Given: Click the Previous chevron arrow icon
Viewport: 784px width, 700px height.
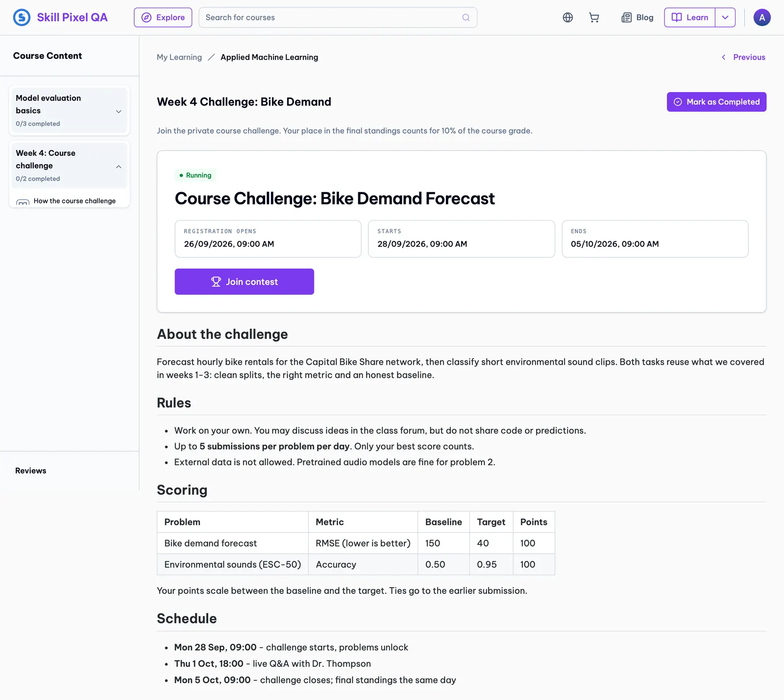Looking at the screenshot, I should pos(724,57).
